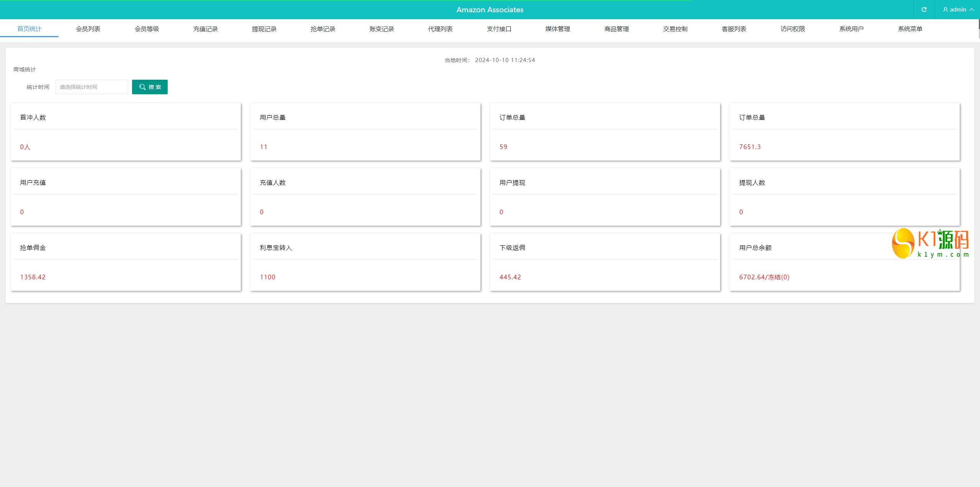
Task: Expand the admin dropdown chevron
Action: click(x=972, y=10)
